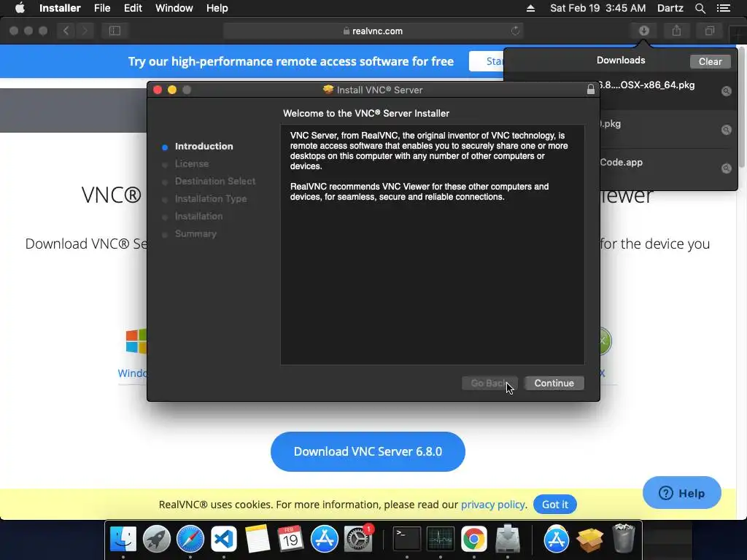Open the File menu
Viewport: 747px width, 560px height.
click(102, 8)
